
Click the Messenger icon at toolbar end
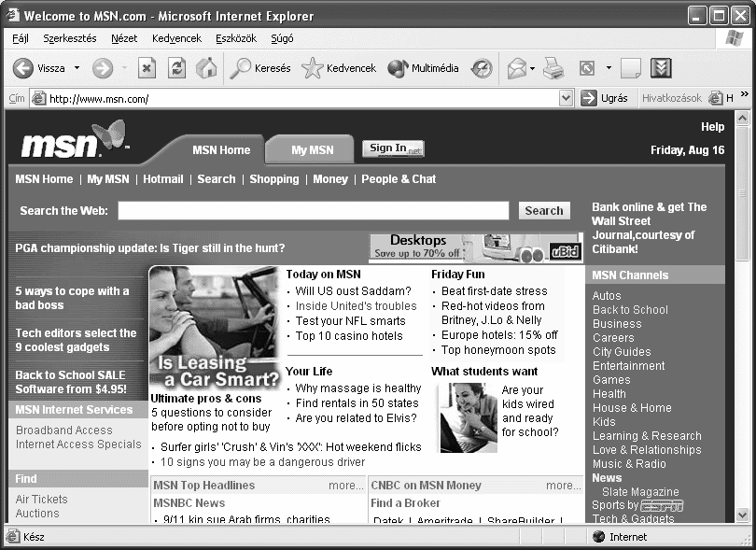tap(661, 68)
